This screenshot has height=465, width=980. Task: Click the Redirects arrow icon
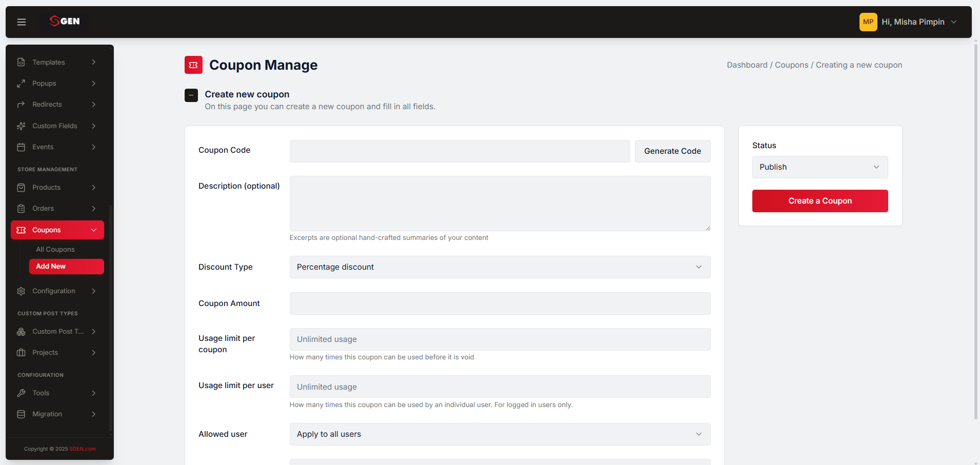coord(21,105)
